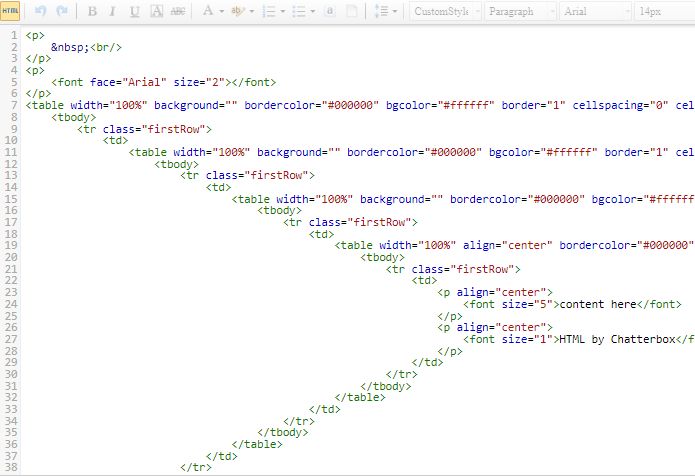
Task: Click line number 1 in gutter
Action: (x=14, y=35)
